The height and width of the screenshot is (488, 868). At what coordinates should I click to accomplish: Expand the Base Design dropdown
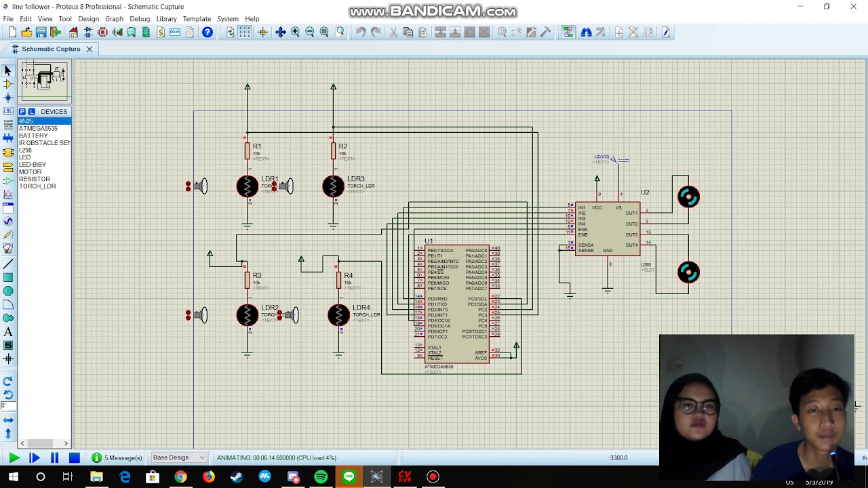pos(178,457)
